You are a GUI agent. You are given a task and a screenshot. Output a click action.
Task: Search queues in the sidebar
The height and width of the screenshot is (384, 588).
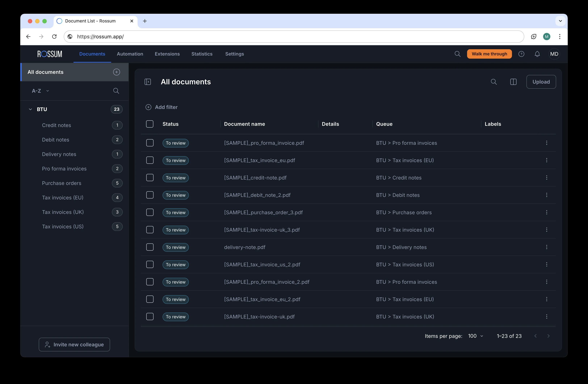pos(116,91)
